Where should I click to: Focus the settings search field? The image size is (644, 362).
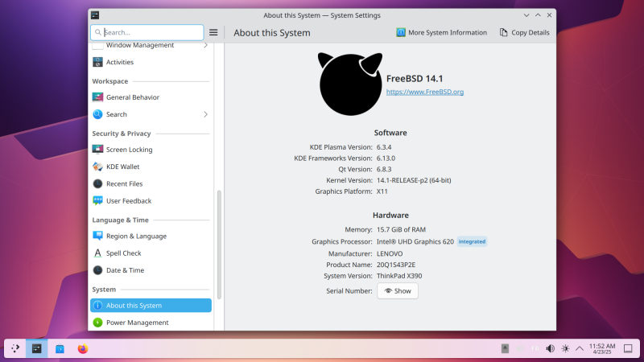147,32
